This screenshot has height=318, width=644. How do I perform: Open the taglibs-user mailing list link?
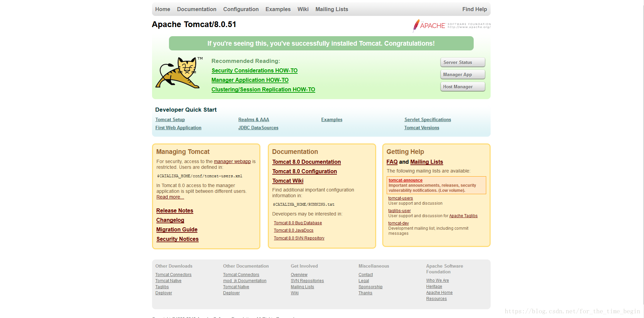(x=400, y=211)
